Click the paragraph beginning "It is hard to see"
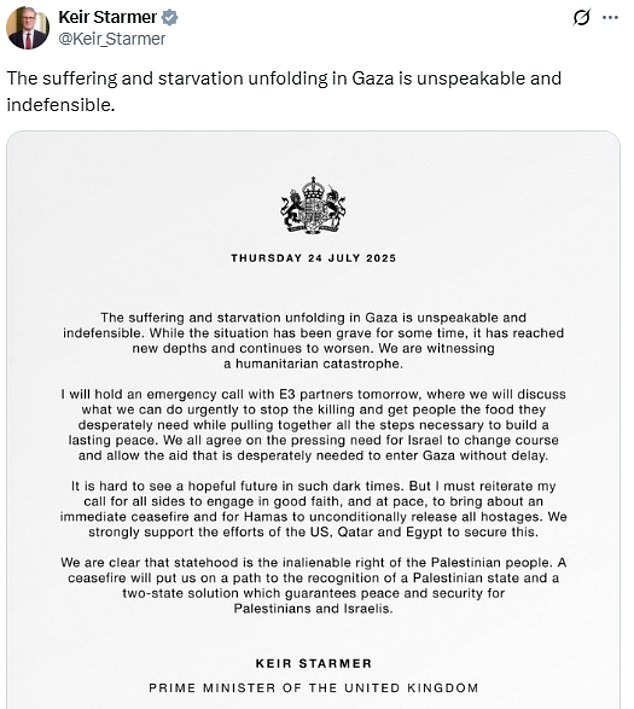The width and height of the screenshot is (634, 709). (x=313, y=509)
